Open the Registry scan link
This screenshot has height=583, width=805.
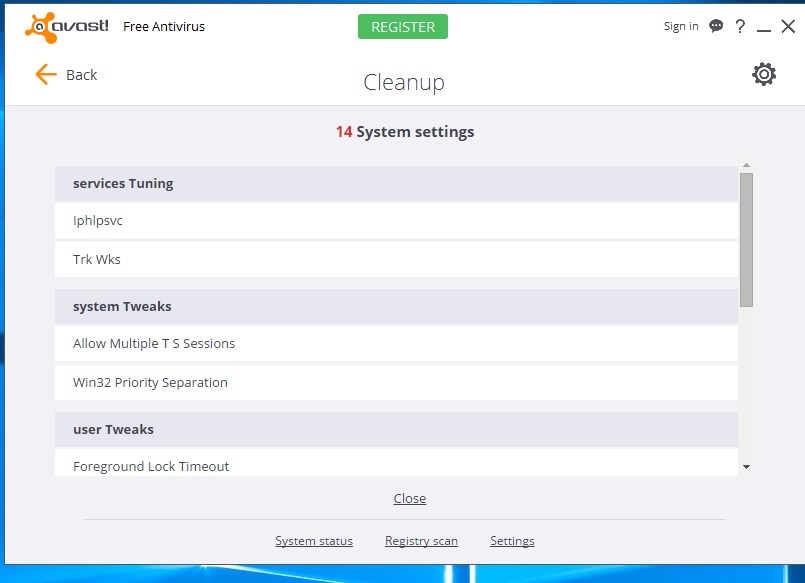pos(421,541)
